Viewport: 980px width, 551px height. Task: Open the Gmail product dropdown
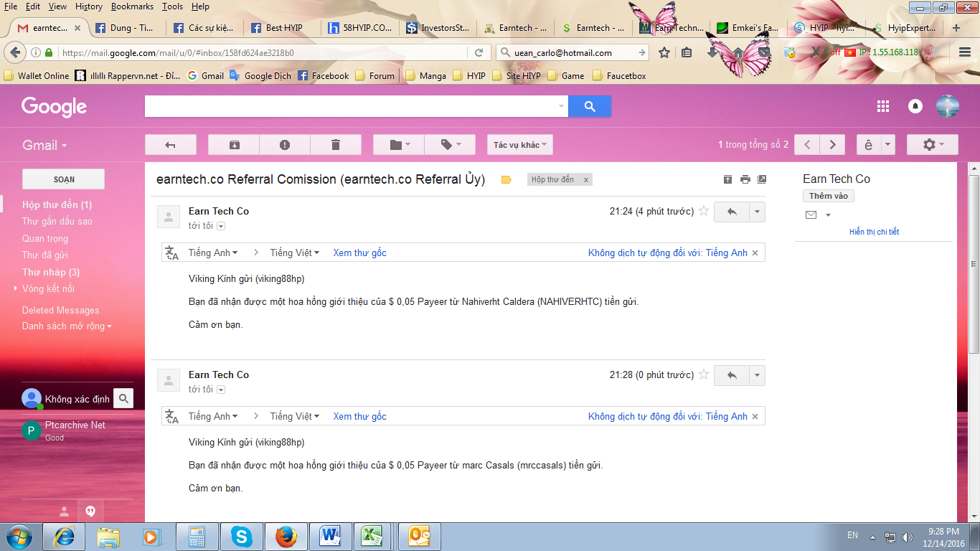tap(44, 145)
